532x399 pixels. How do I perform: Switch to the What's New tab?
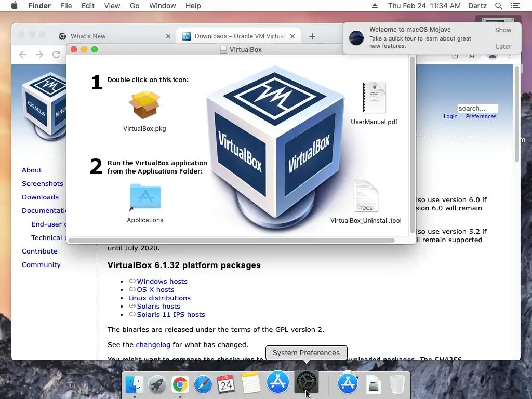click(113, 36)
